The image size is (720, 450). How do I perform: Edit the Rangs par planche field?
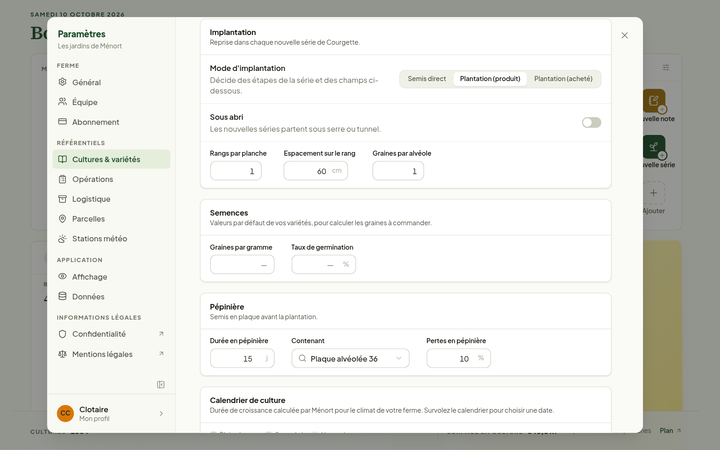236,171
